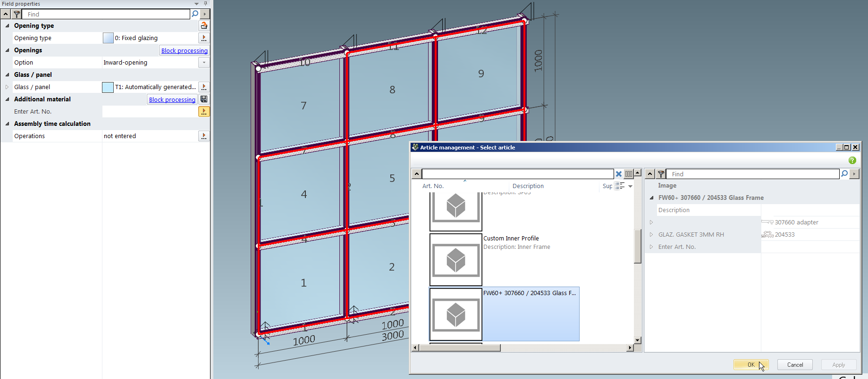Image resolution: width=868 pixels, height=379 pixels.
Task: Open the green help icon in Article management
Action: [x=852, y=160]
